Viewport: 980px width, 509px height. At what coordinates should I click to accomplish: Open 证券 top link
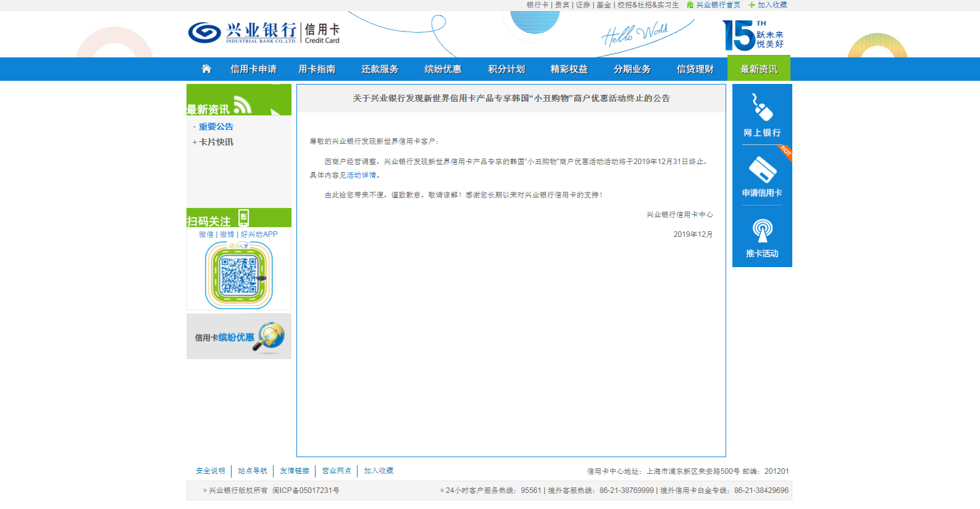[583, 5]
